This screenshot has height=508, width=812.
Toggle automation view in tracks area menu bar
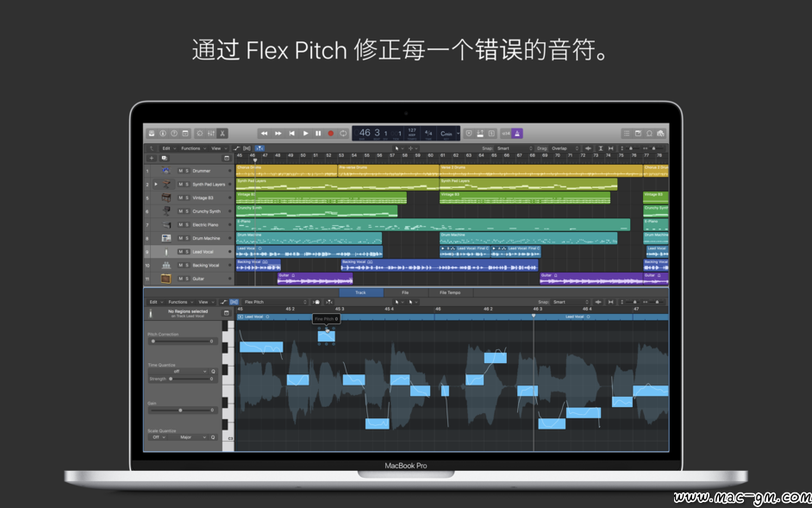tap(235, 148)
